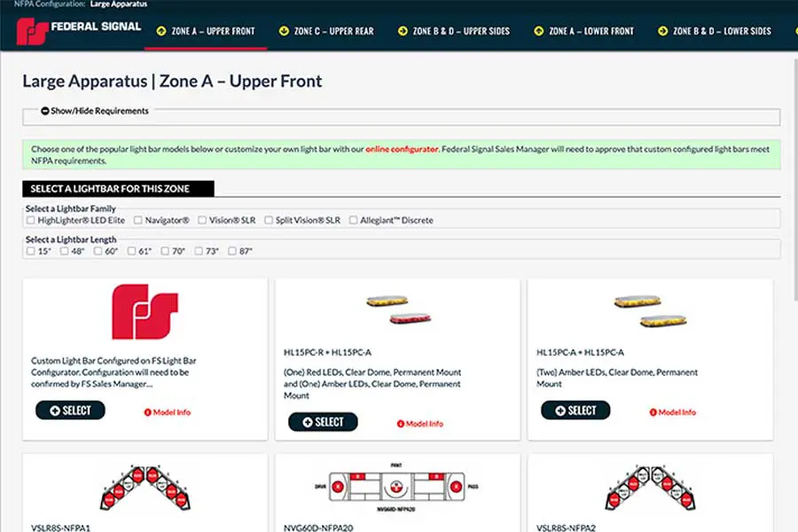The image size is (798, 532).
Task: Click the NVG60D-NFPA20 model name
Action: [x=318, y=528]
